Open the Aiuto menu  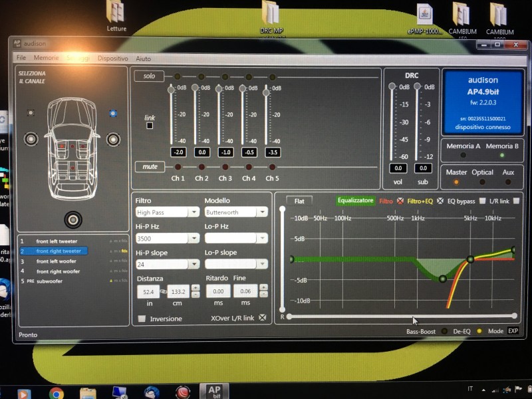coord(143,59)
